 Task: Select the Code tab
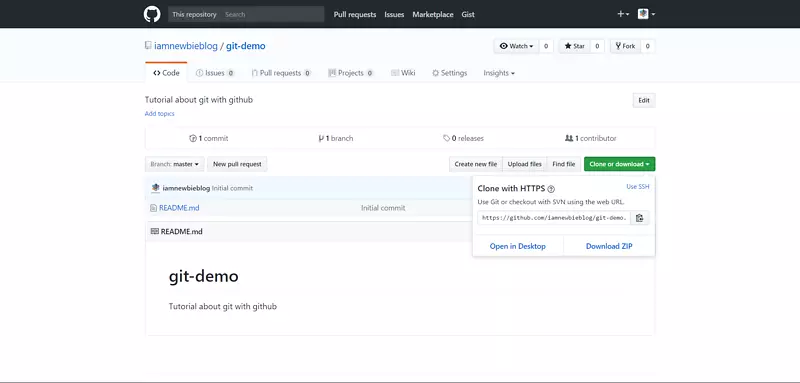166,73
